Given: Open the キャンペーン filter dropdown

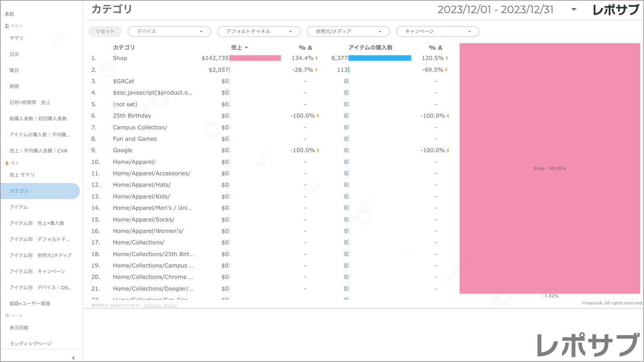Looking at the screenshot, I should (x=437, y=32).
